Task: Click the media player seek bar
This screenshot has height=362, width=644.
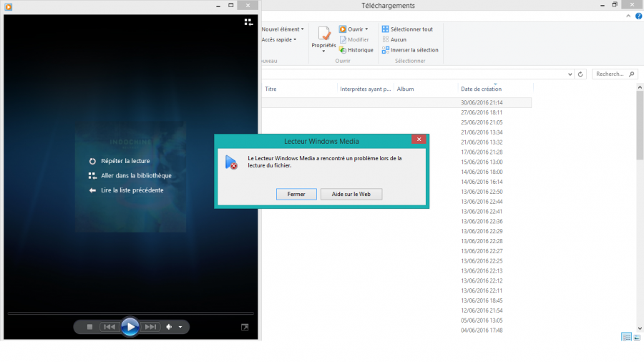Action: click(131, 313)
